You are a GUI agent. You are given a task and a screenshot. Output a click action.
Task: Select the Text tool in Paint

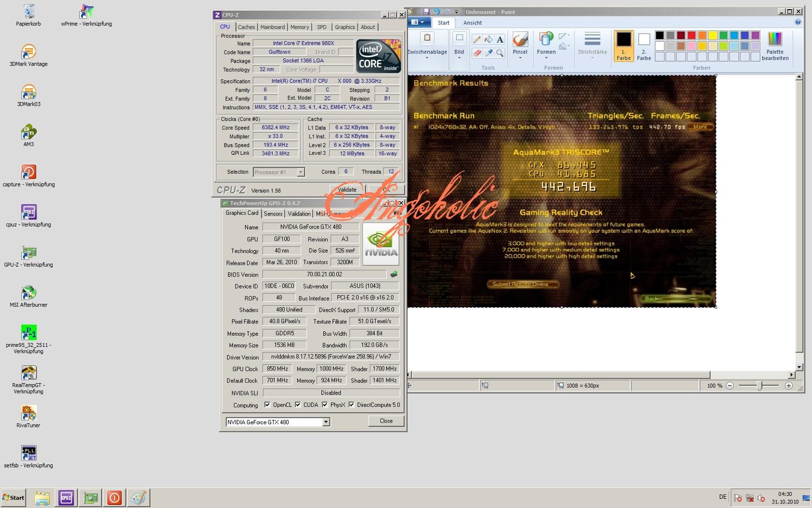500,40
